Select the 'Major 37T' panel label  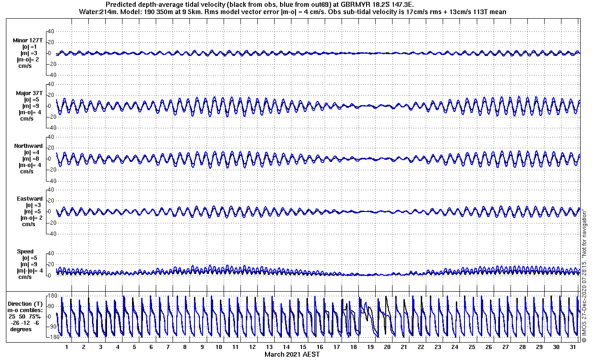coord(29,93)
